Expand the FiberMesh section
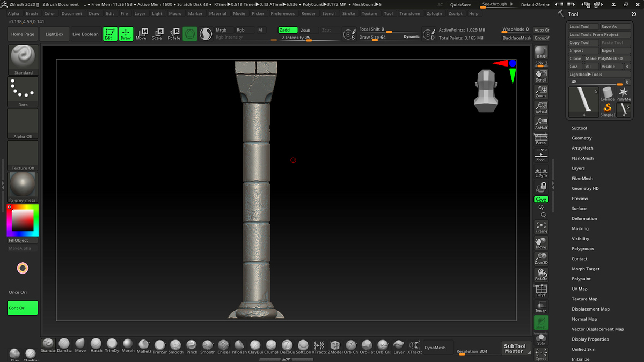Screen dimensions: 644x362 point(582,178)
